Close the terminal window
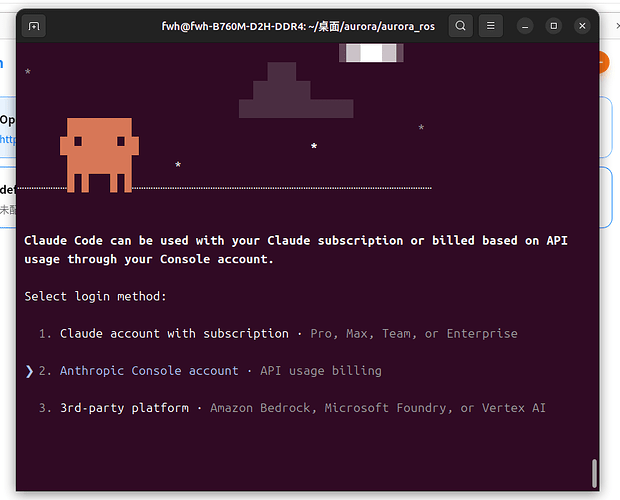The height and width of the screenshot is (500, 620). pos(582,26)
